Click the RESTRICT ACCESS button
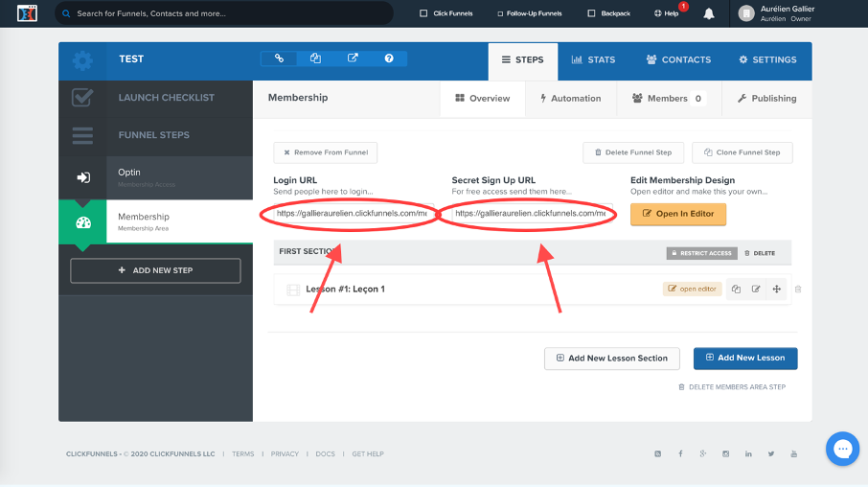 pyautogui.click(x=701, y=253)
